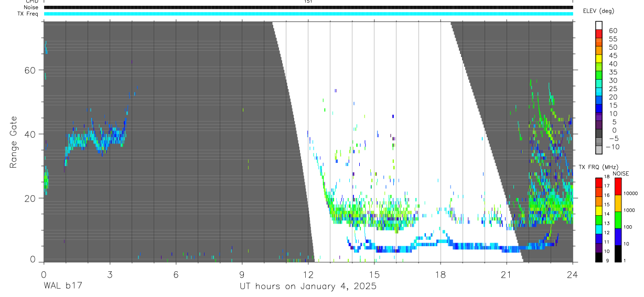Click the x-axis '15' hour tick label
The width and height of the screenshot is (644, 297).
coord(374,274)
